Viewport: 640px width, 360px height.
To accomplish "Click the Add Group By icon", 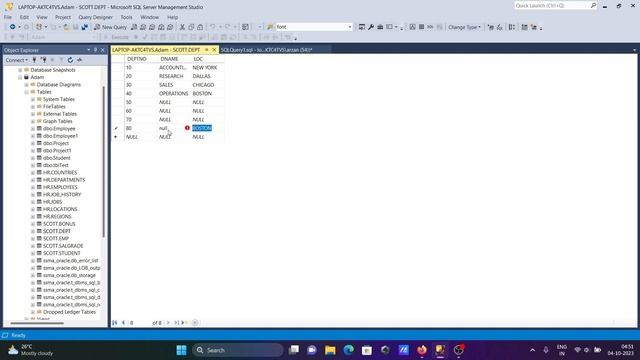I will coord(512,27).
